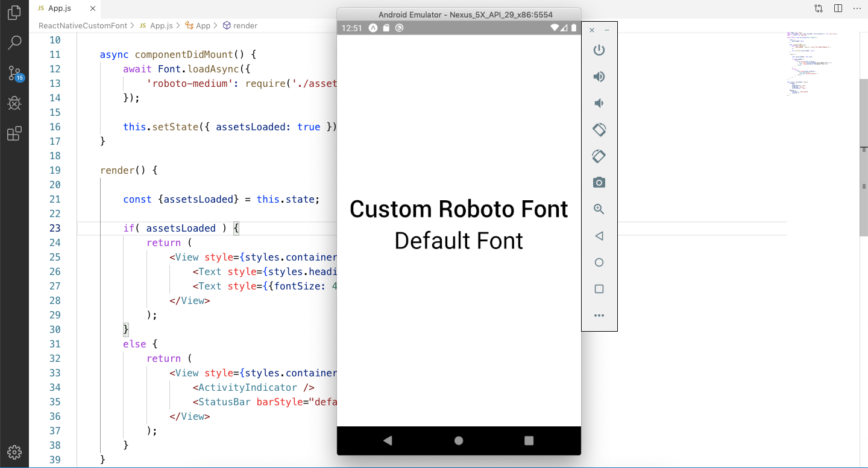Zoom into the emulator display

599,209
